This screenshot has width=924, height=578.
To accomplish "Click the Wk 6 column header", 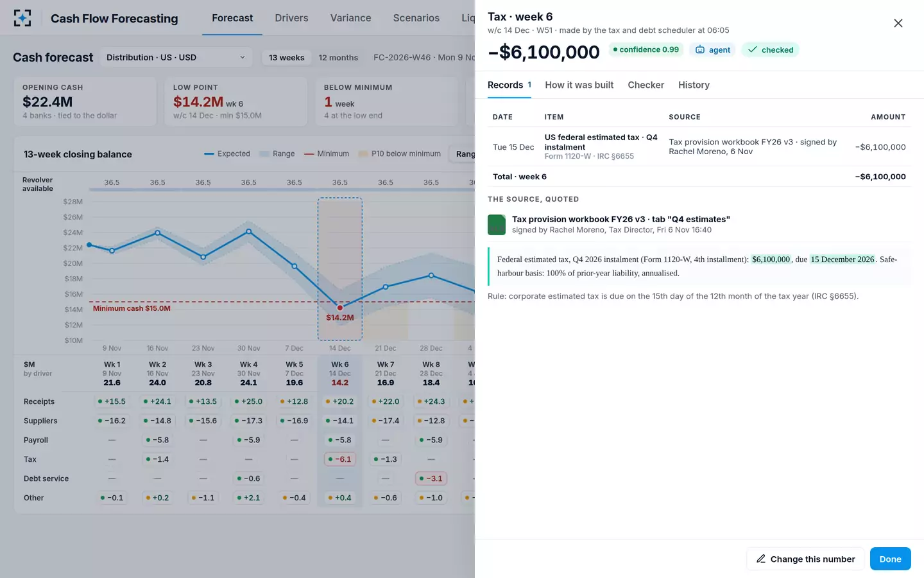I will [340, 373].
